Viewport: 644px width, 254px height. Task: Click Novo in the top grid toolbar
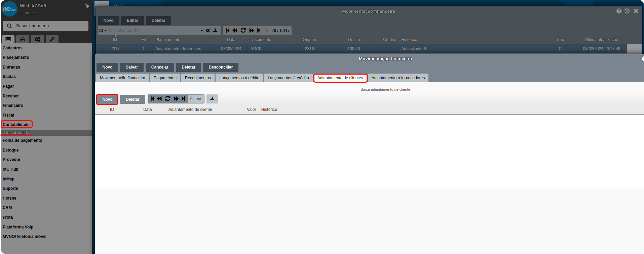108,20
